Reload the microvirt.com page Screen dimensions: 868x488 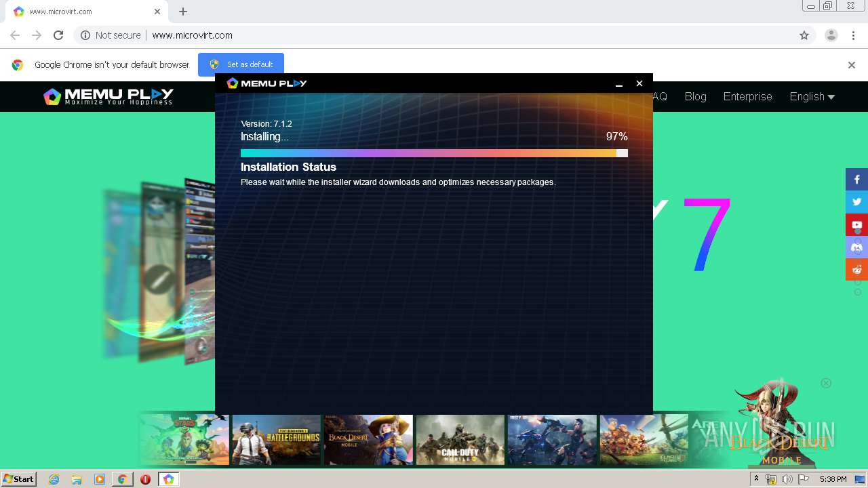(58, 35)
